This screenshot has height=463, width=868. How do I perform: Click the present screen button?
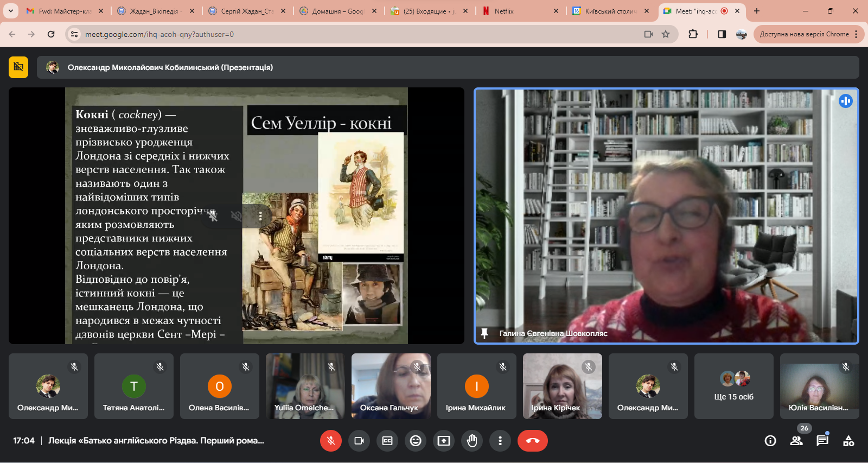coord(444,441)
